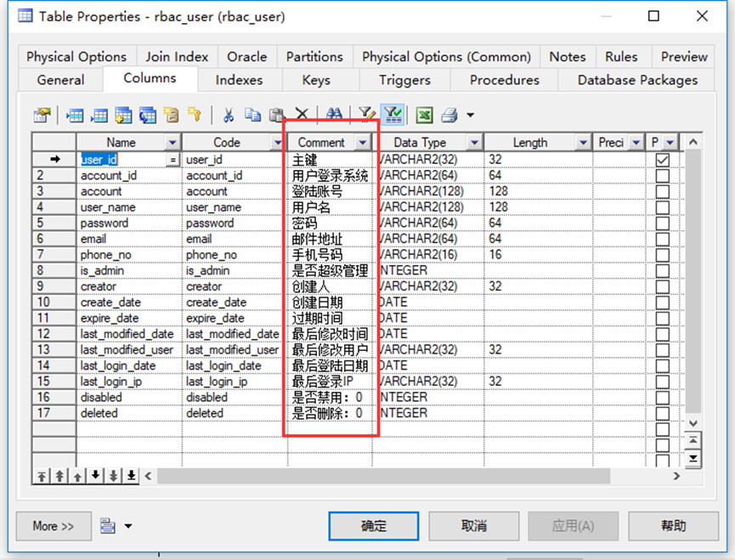
Task: Open help with the 帮助 button
Action: 674,526
